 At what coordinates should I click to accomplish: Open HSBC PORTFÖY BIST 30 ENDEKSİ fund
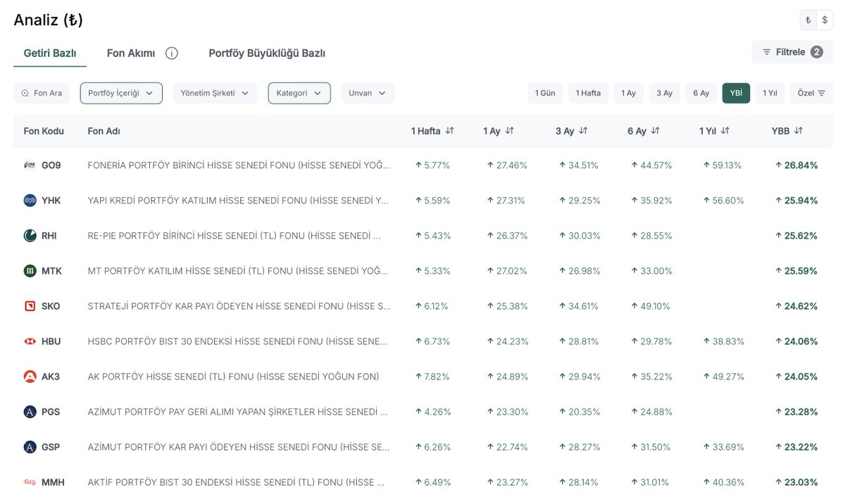coord(237,341)
